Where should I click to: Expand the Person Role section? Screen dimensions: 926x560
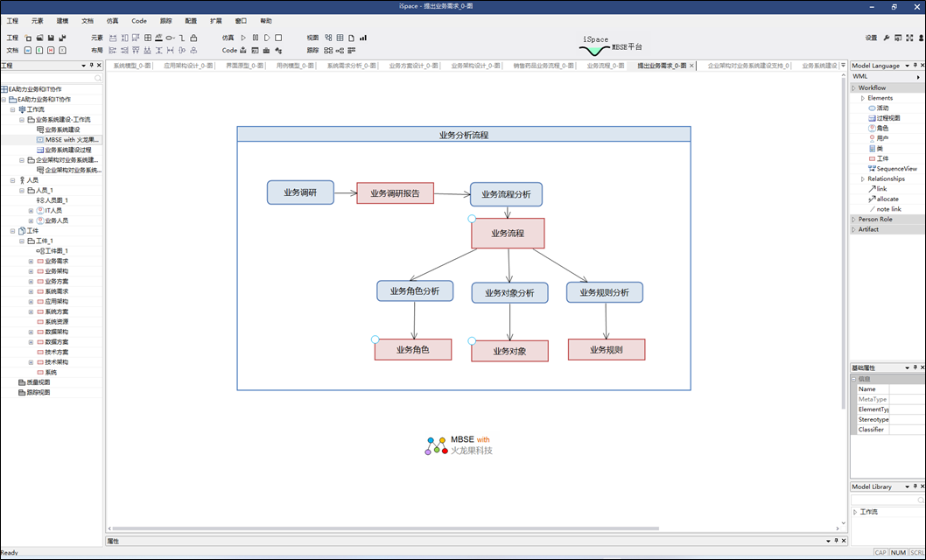[x=854, y=219]
